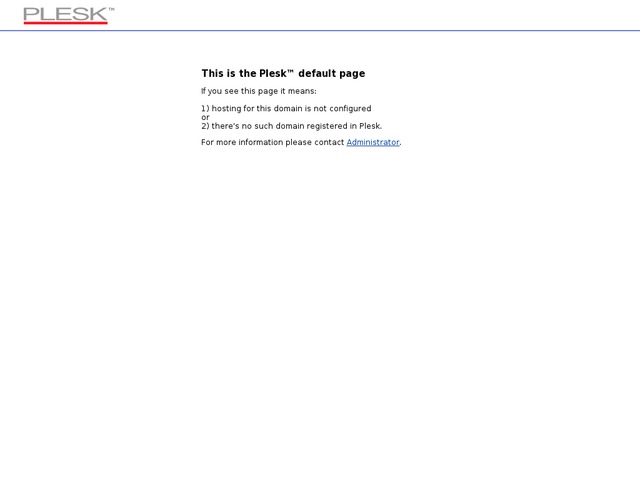Screen dimensions: 640x500
Task: Click the Plesk logo in the header
Action: coord(64,14)
